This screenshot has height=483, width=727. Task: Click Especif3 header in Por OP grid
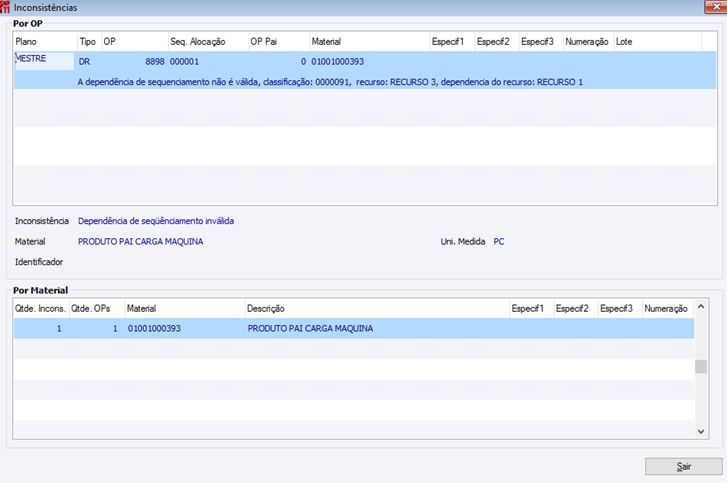tap(541, 41)
